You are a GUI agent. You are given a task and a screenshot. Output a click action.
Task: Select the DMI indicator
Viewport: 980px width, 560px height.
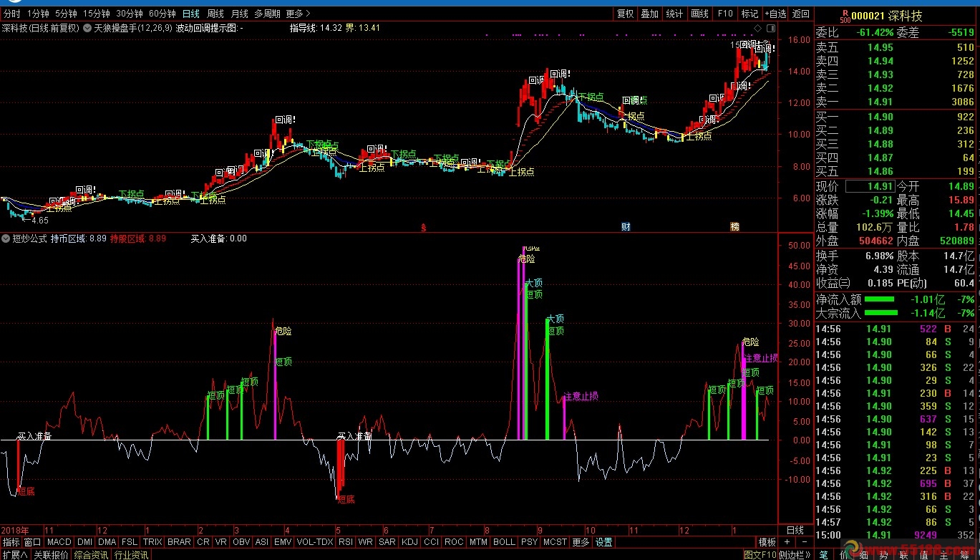[x=85, y=542]
